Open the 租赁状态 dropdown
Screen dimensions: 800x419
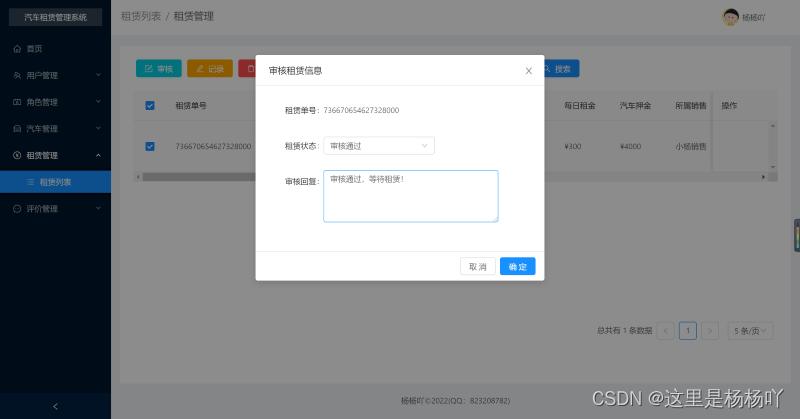click(379, 146)
